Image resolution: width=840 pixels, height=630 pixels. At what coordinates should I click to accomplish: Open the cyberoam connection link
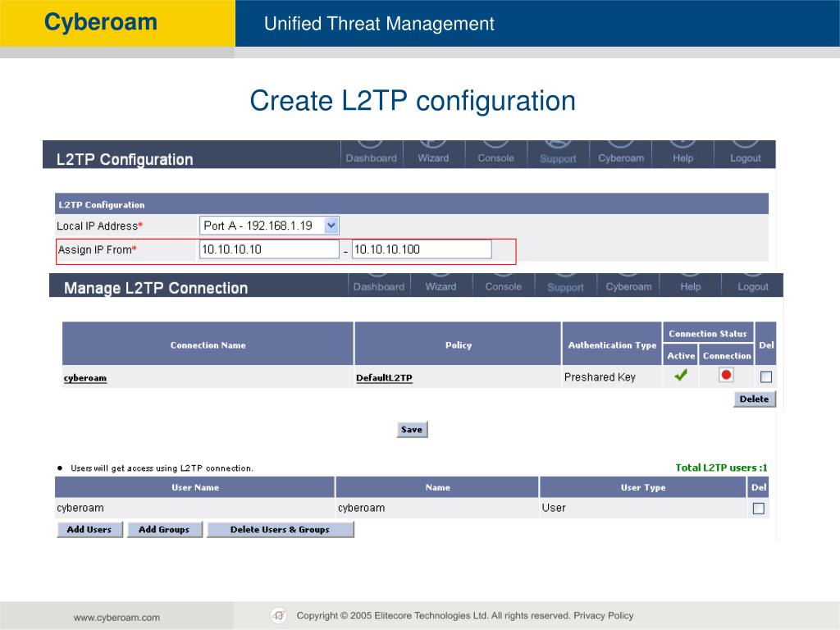85,377
